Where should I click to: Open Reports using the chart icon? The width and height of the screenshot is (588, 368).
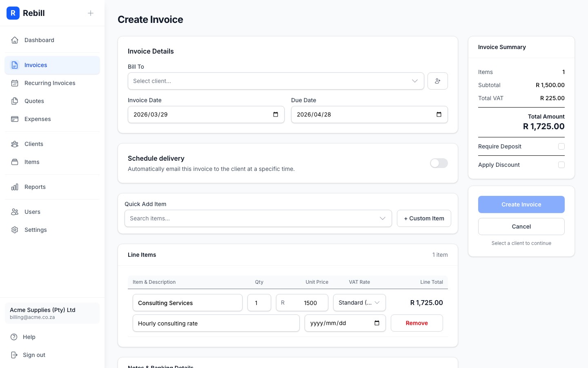coord(15,187)
